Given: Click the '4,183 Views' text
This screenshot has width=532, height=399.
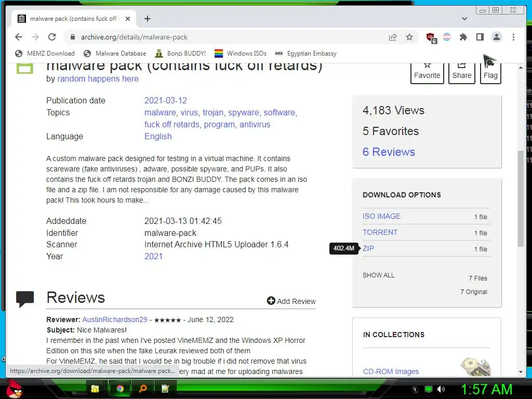Looking at the screenshot, I should click(393, 110).
